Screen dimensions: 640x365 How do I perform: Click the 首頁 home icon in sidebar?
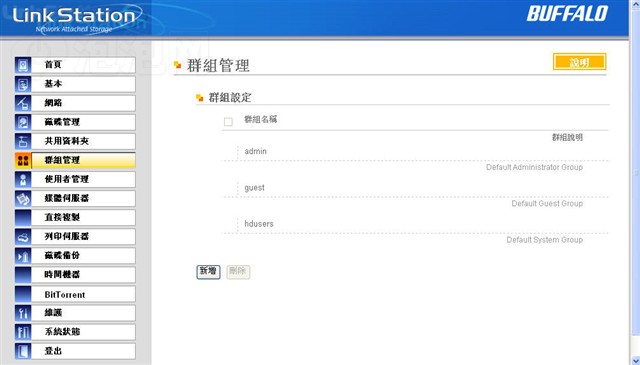pos(23,65)
